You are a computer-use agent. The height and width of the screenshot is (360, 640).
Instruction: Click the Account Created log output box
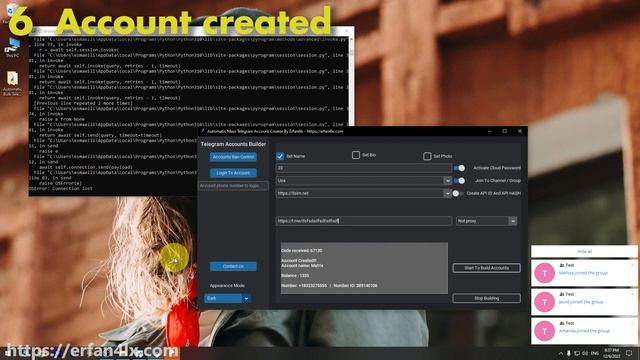pos(364,268)
